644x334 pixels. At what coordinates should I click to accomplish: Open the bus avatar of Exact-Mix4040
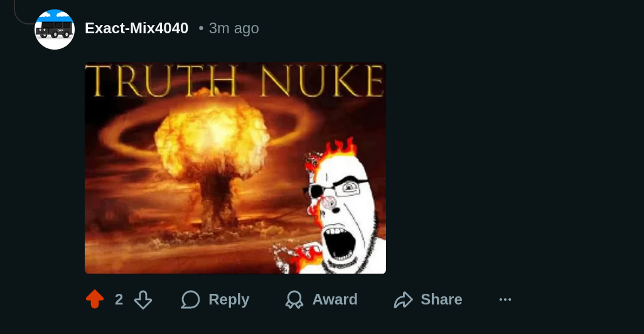click(55, 30)
